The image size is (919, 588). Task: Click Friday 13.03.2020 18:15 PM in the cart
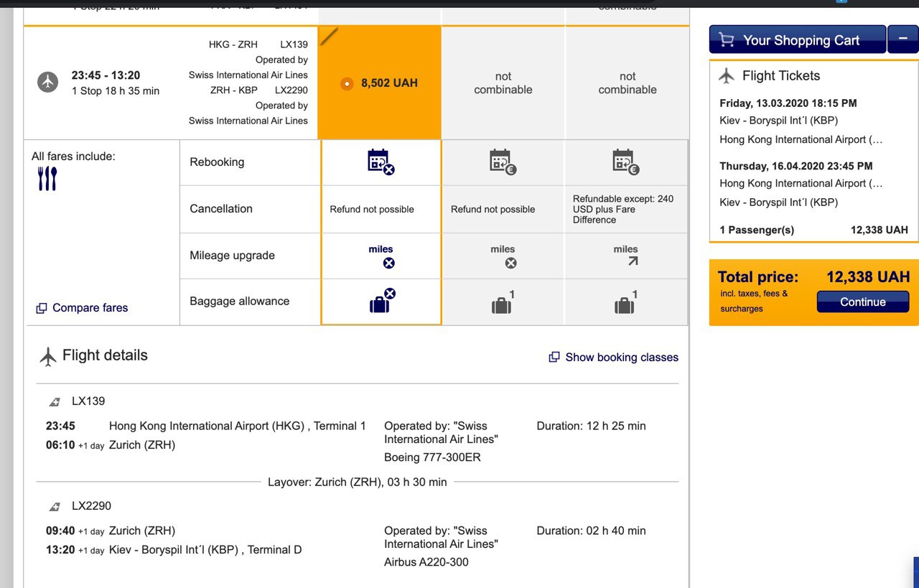[x=788, y=103]
